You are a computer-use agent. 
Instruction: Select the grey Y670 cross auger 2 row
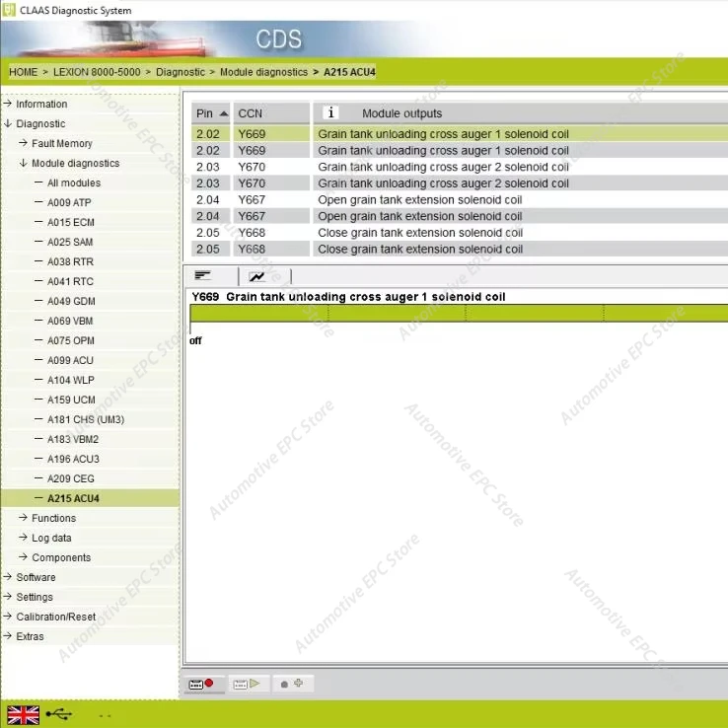(x=460, y=183)
